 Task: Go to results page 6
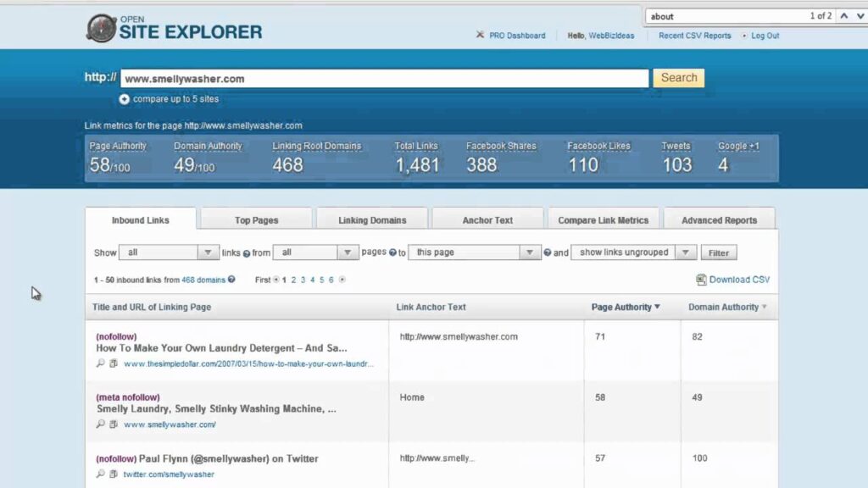(331, 280)
